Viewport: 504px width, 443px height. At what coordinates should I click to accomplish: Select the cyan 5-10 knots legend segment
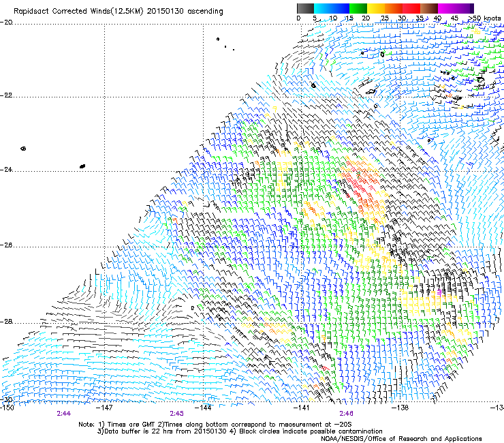click(322, 8)
